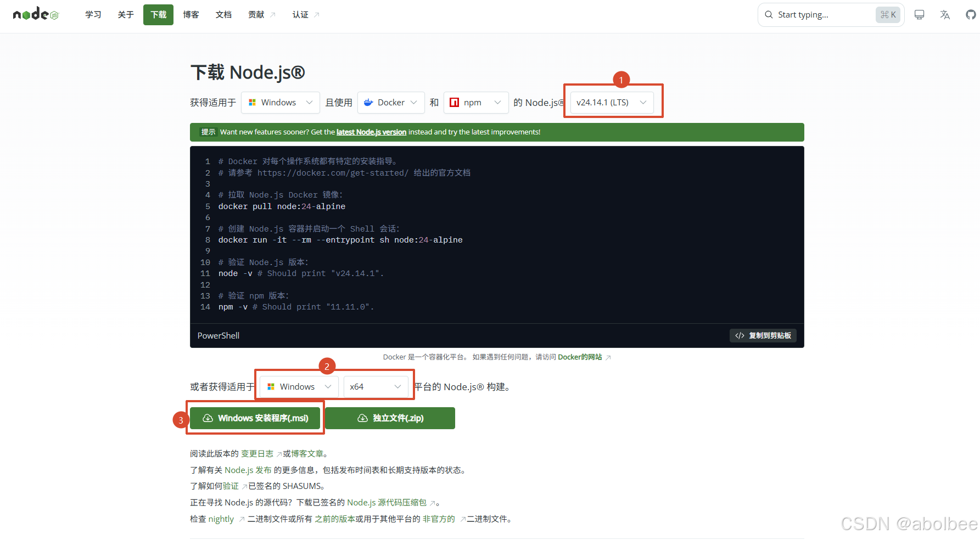Open the 文档 menu item
Viewport: 980px width, 540px height.
tap(223, 15)
